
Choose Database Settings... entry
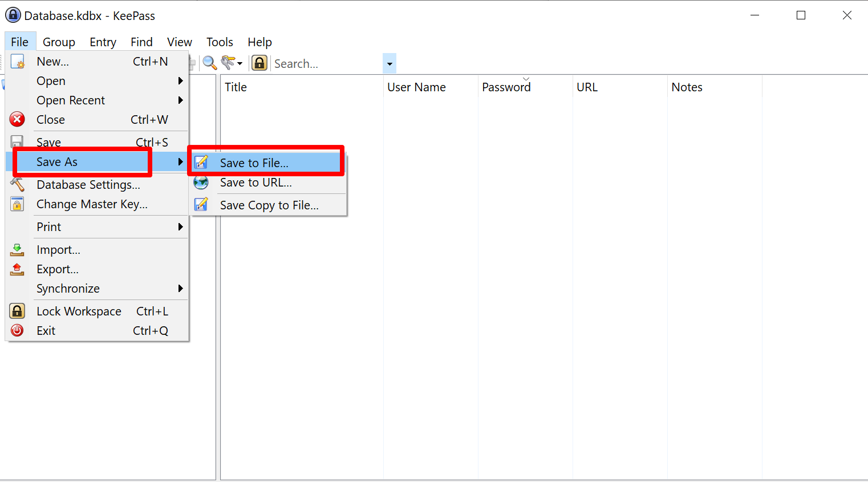point(97,185)
